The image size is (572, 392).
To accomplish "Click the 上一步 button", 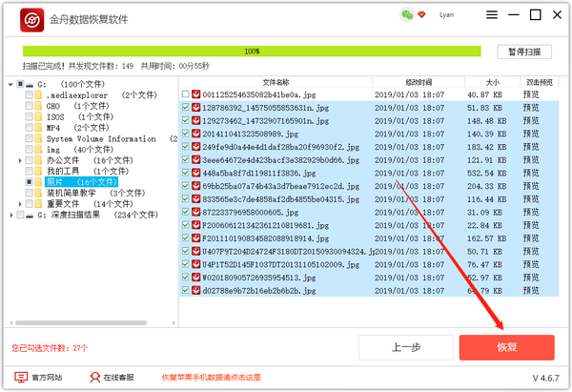I will click(x=406, y=346).
